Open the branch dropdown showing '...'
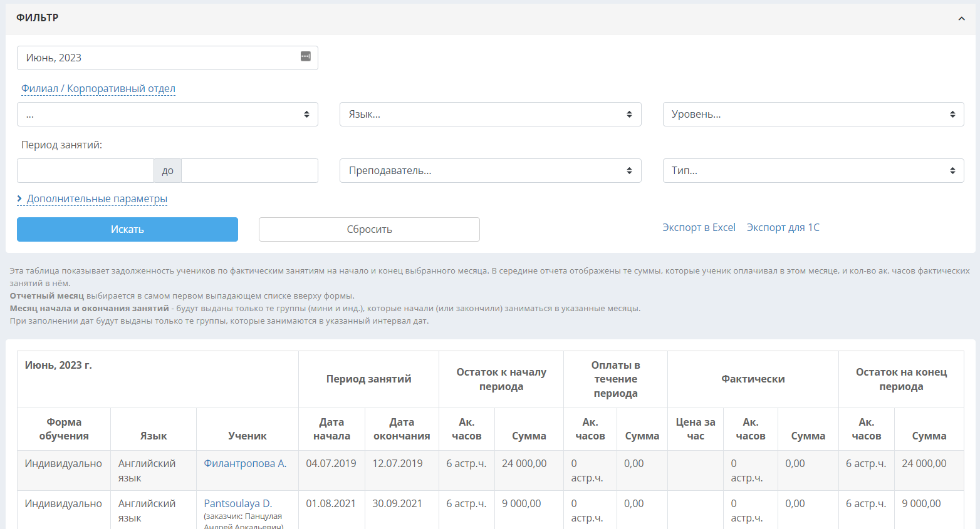 pos(167,114)
